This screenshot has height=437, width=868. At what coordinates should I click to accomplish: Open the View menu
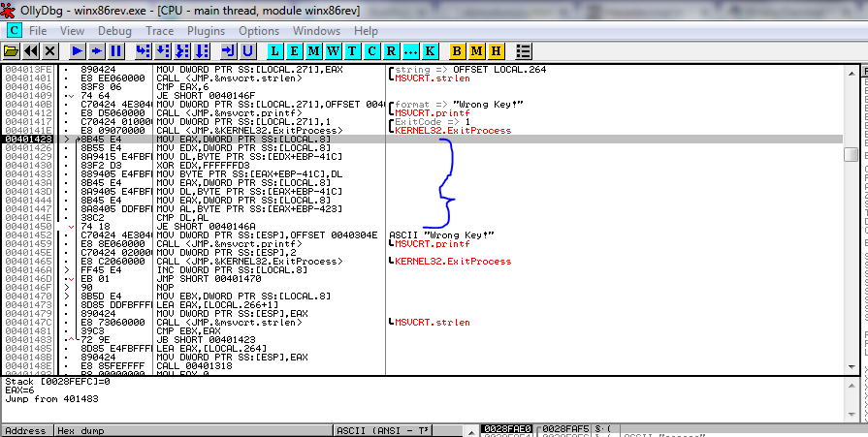click(x=72, y=31)
